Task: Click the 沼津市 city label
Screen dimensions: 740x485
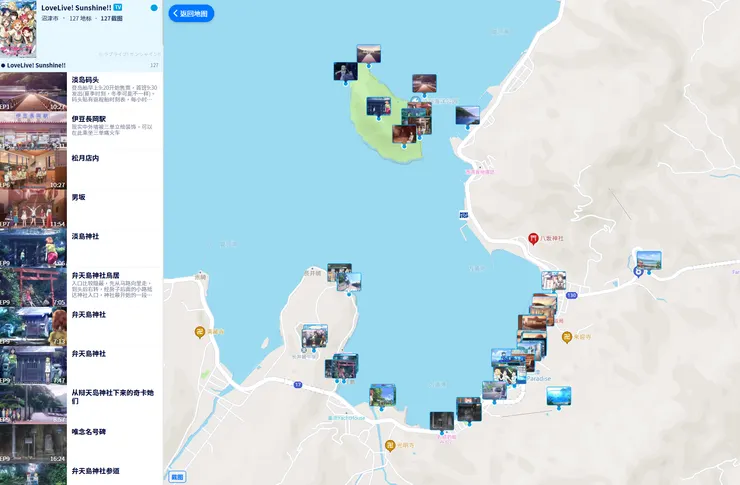Action: [50, 18]
